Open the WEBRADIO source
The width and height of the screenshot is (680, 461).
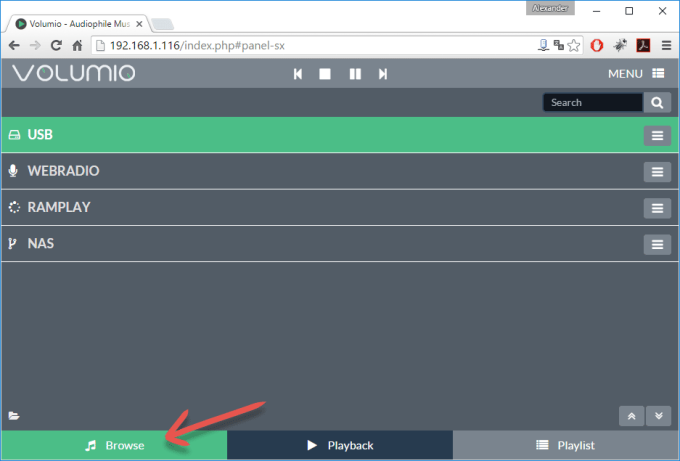point(340,171)
